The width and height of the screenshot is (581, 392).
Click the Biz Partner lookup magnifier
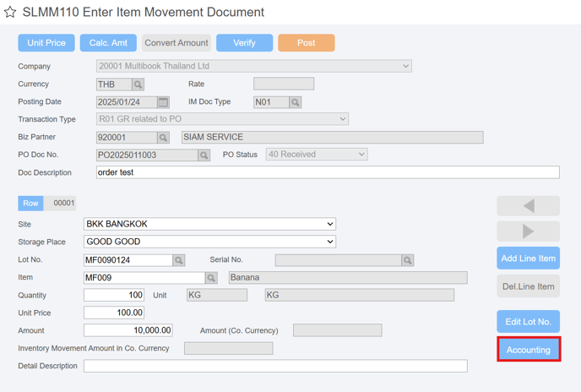163,138
